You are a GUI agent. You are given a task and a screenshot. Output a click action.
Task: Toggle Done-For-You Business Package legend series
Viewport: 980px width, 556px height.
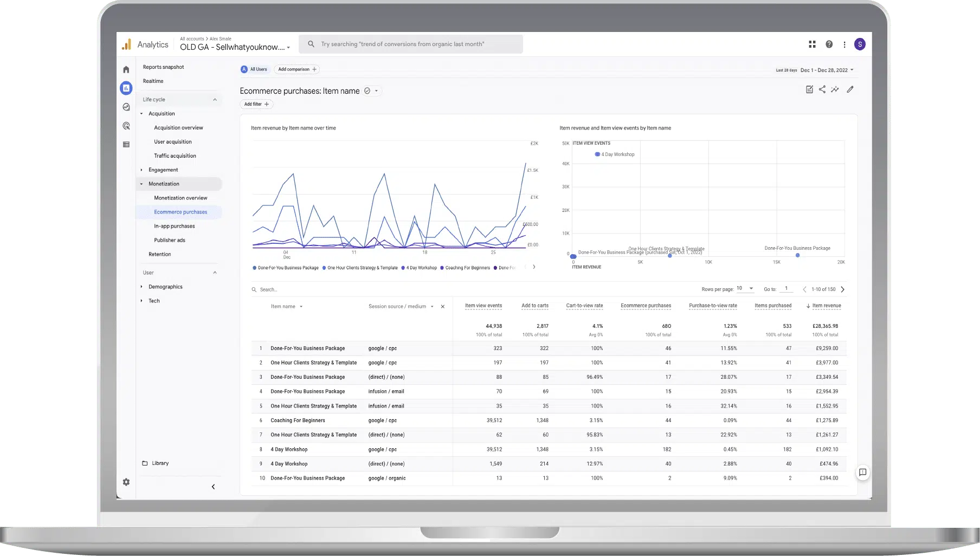[x=288, y=268]
